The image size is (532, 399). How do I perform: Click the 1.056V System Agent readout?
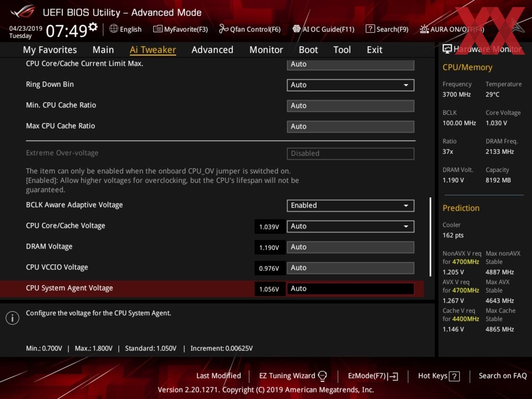click(269, 289)
